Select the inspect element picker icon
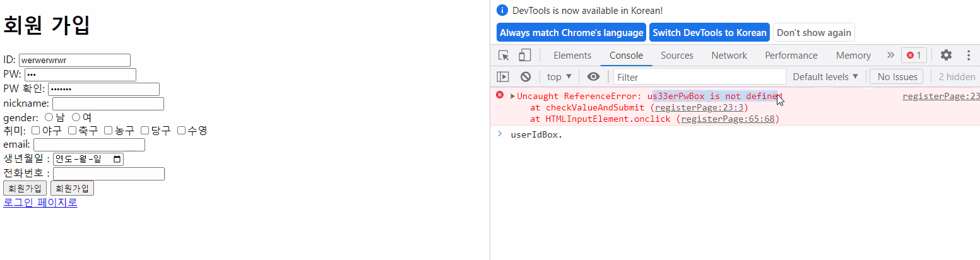The width and height of the screenshot is (980, 260). coord(504,56)
